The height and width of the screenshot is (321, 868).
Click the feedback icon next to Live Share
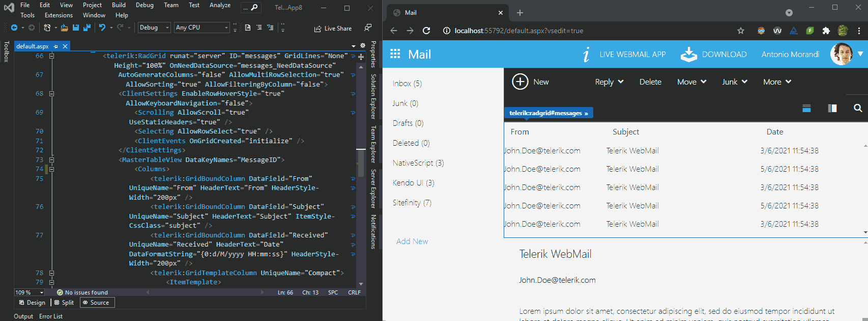pos(367,28)
